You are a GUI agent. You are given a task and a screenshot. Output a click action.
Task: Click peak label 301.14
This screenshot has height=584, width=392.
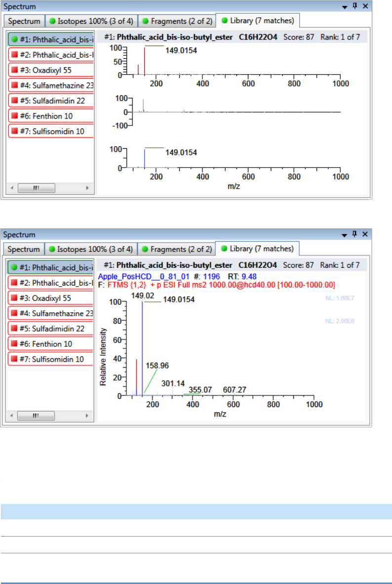[x=173, y=383]
